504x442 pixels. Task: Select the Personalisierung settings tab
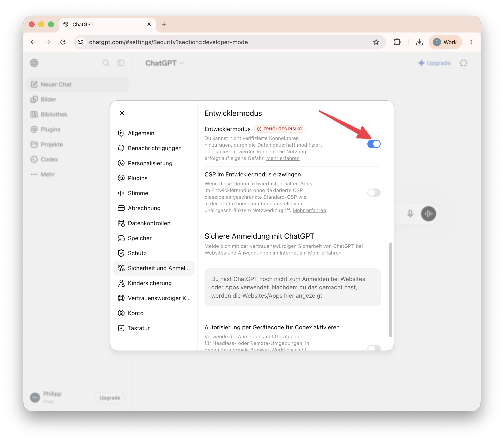(x=154, y=163)
